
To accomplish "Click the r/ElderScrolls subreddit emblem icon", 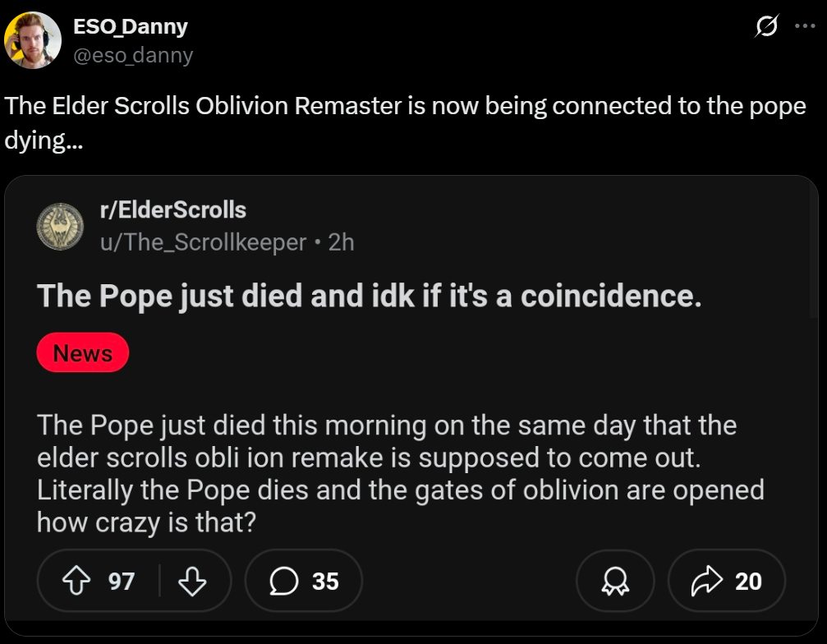I will pyautogui.click(x=60, y=227).
